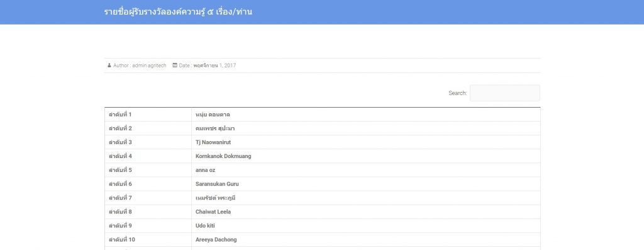Select the name 'Chaiwat Leela'

(213, 212)
